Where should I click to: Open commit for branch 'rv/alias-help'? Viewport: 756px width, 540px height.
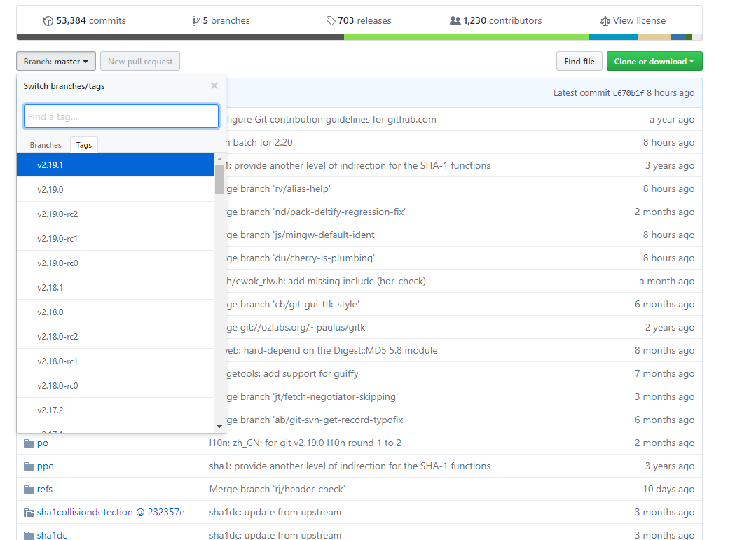click(x=278, y=189)
